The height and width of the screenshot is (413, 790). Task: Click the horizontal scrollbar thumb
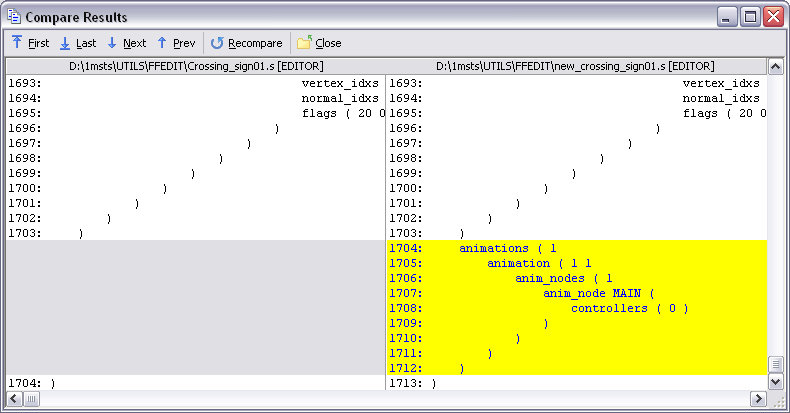coord(31,399)
